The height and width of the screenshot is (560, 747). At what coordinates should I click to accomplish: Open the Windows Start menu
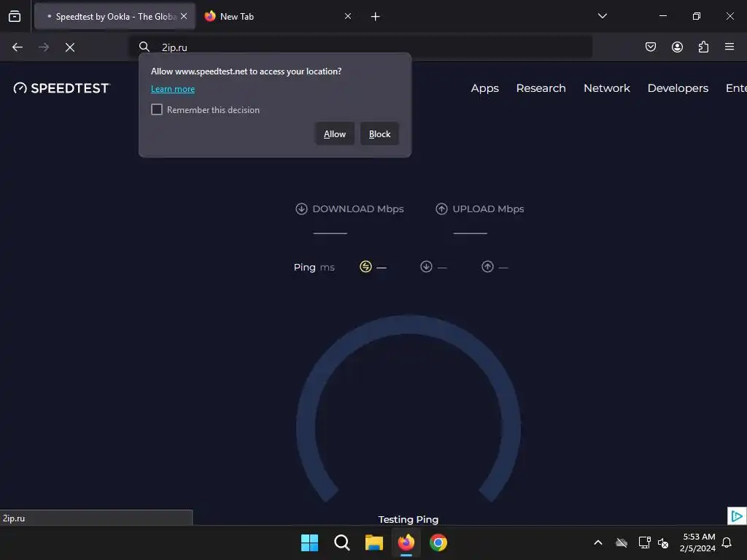[x=309, y=542]
